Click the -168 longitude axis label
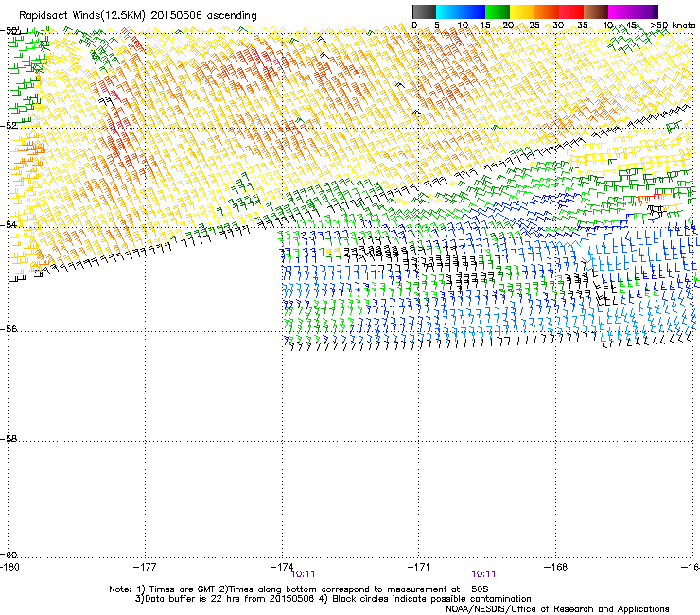The width and height of the screenshot is (700, 615). tap(556, 567)
